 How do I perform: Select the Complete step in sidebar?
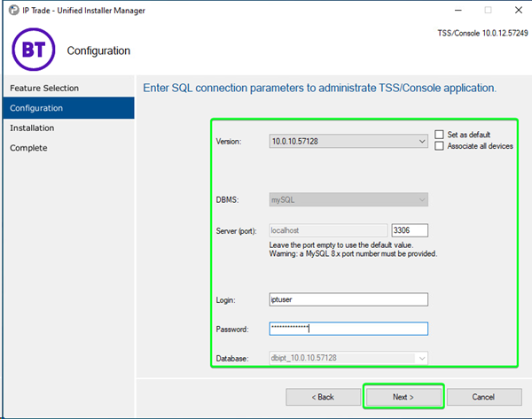[x=68, y=148]
